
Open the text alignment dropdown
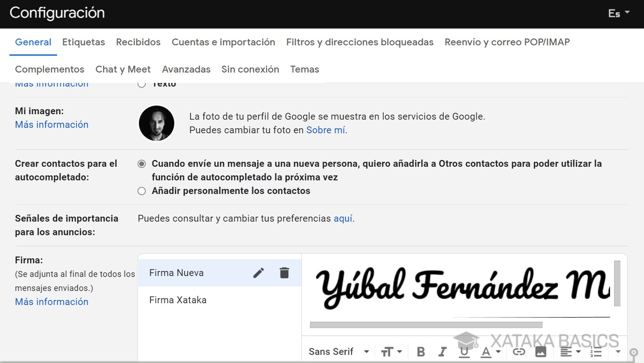(569, 351)
